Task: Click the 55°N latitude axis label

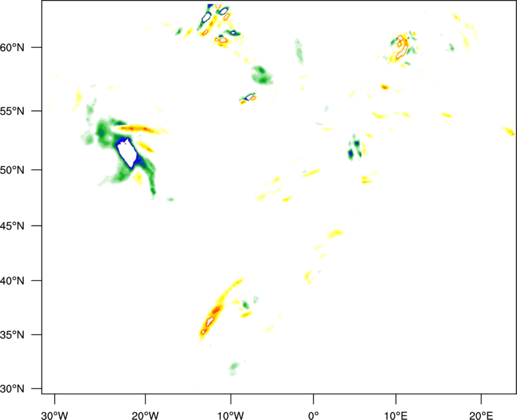Action: pos(12,111)
